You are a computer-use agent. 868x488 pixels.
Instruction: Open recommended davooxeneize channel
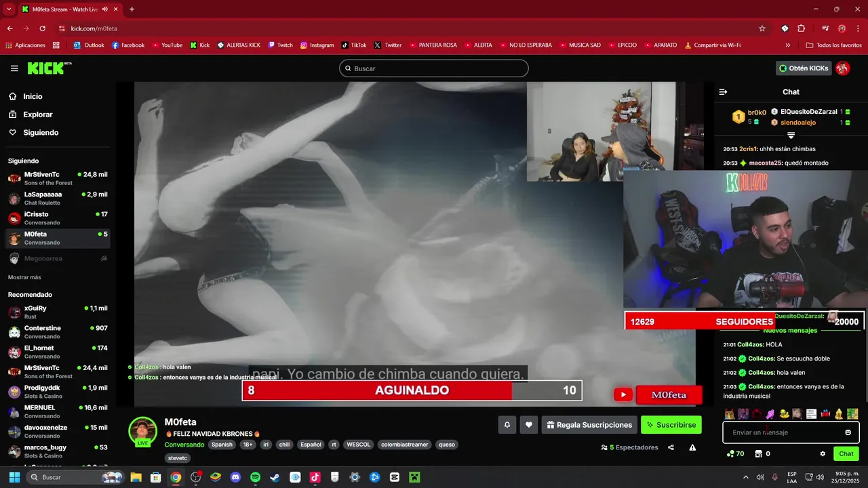point(58,431)
